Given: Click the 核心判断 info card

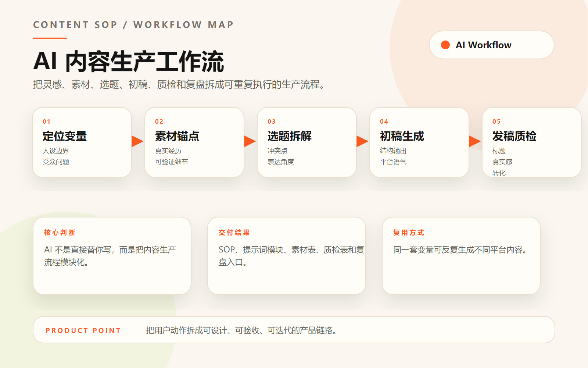Looking at the screenshot, I should pos(112,256).
